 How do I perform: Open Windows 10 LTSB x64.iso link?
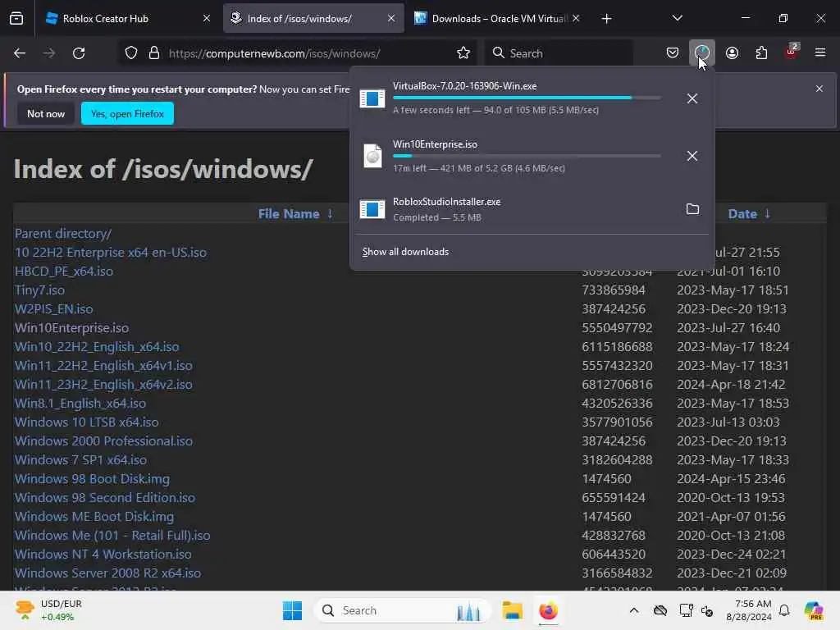(x=87, y=422)
